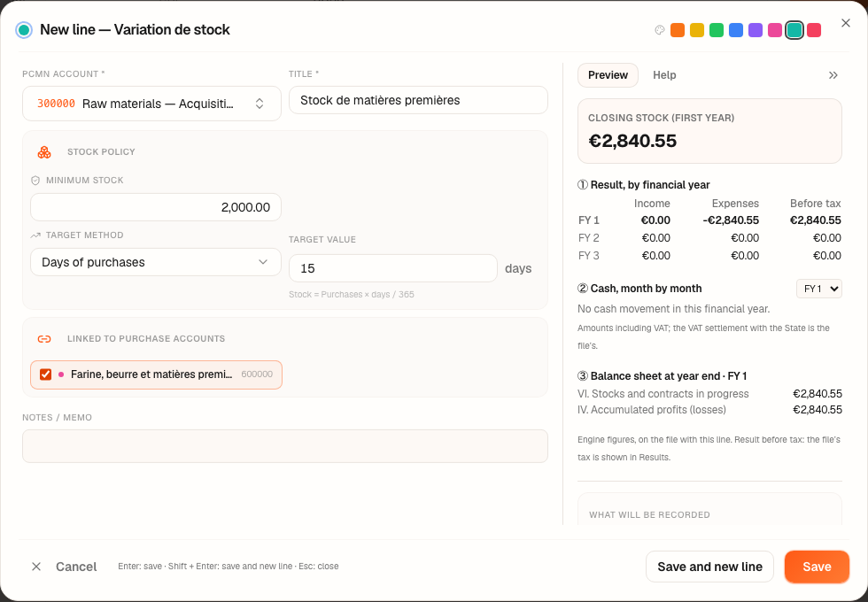Pick the purple color swatch
Image resolution: width=868 pixels, height=602 pixels.
click(x=755, y=30)
